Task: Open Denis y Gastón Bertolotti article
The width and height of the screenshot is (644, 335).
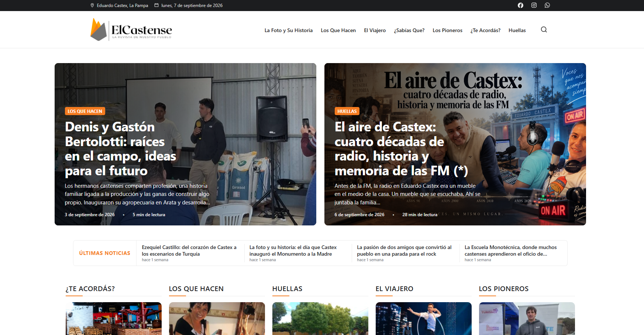Action: [120, 149]
